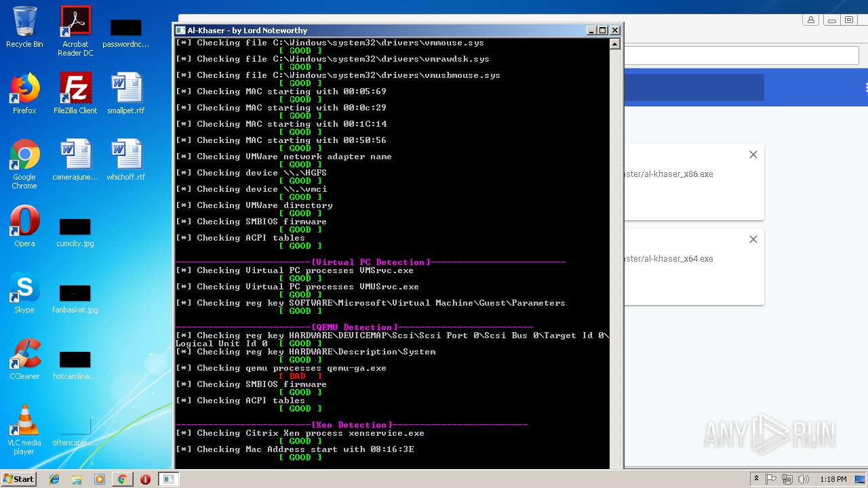Click 'Checking Virtual PC processes VMSrvc.exe' line
This screenshot has height=488, width=868.
click(294, 270)
